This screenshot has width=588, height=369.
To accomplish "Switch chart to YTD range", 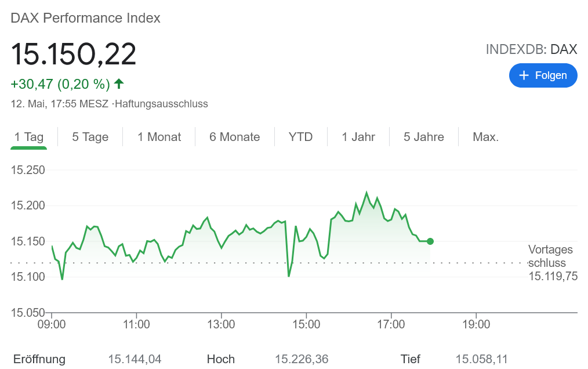I will click(x=300, y=137).
